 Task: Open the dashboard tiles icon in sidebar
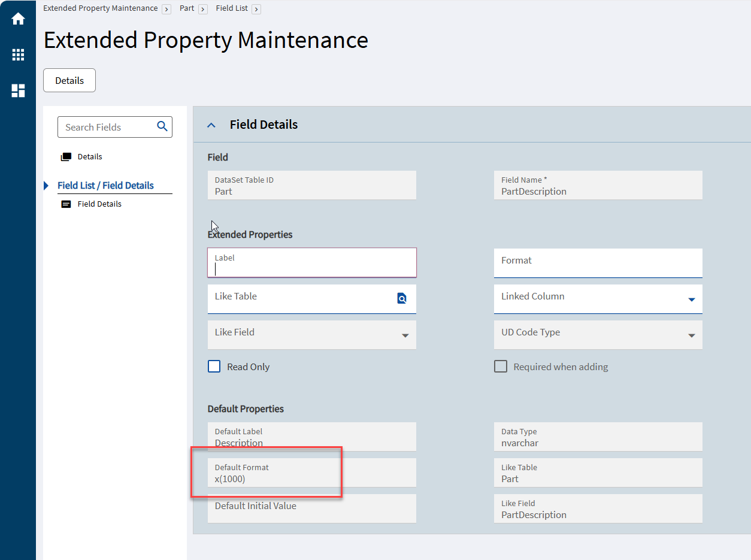pos(18,90)
